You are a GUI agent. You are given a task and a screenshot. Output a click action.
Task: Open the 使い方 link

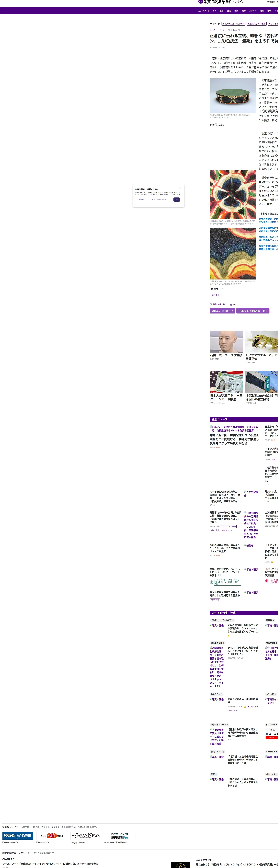[233, 305]
